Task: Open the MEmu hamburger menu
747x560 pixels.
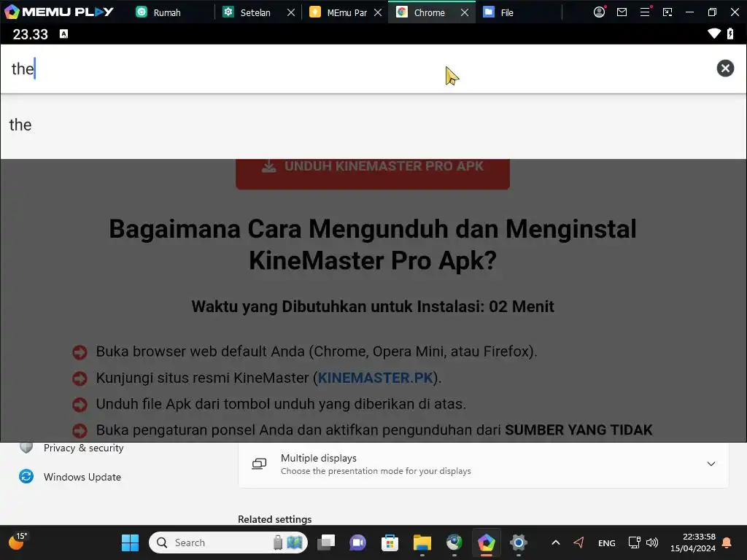Action: pyautogui.click(x=645, y=12)
